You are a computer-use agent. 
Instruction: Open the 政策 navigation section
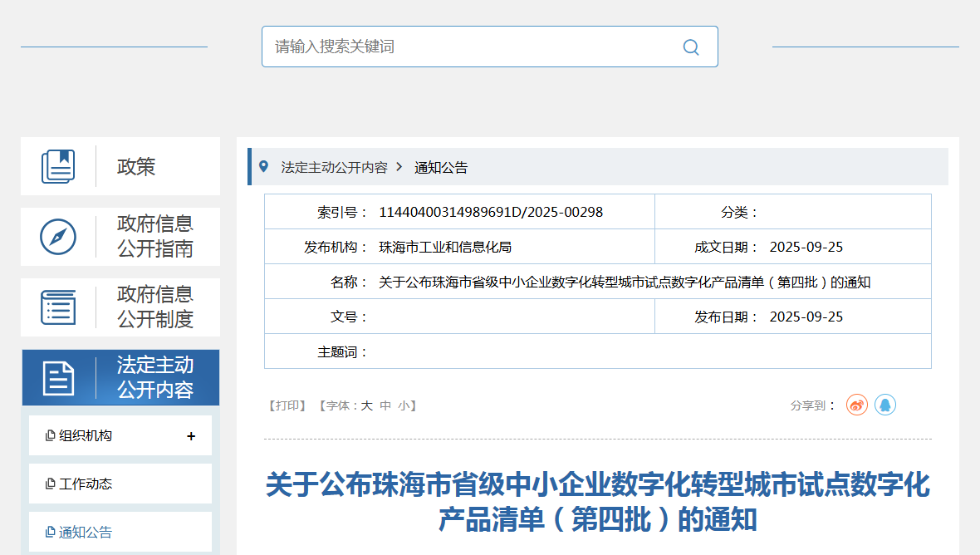(136, 166)
